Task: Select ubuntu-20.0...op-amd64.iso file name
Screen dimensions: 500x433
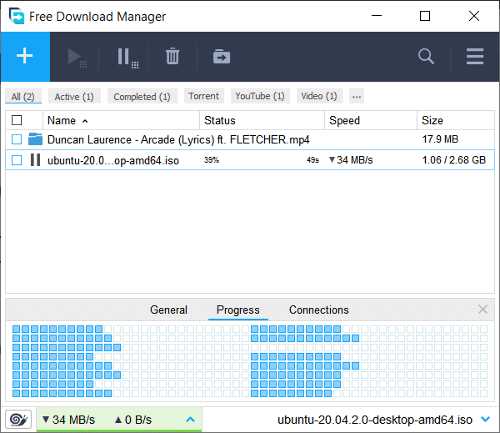Action: click(113, 160)
